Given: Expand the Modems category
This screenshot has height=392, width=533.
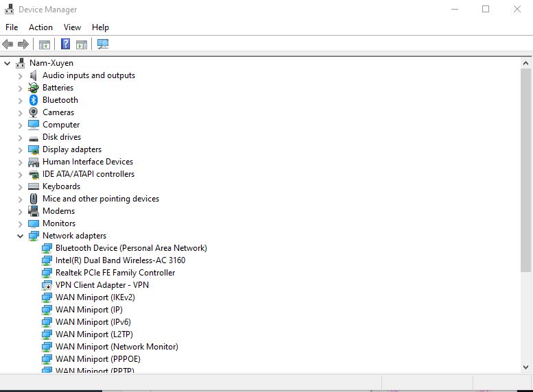Looking at the screenshot, I should (x=20, y=212).
